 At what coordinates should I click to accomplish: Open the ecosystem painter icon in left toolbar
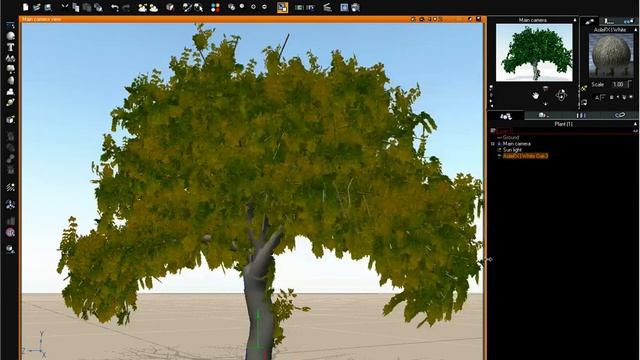click(x=10, y=187)
